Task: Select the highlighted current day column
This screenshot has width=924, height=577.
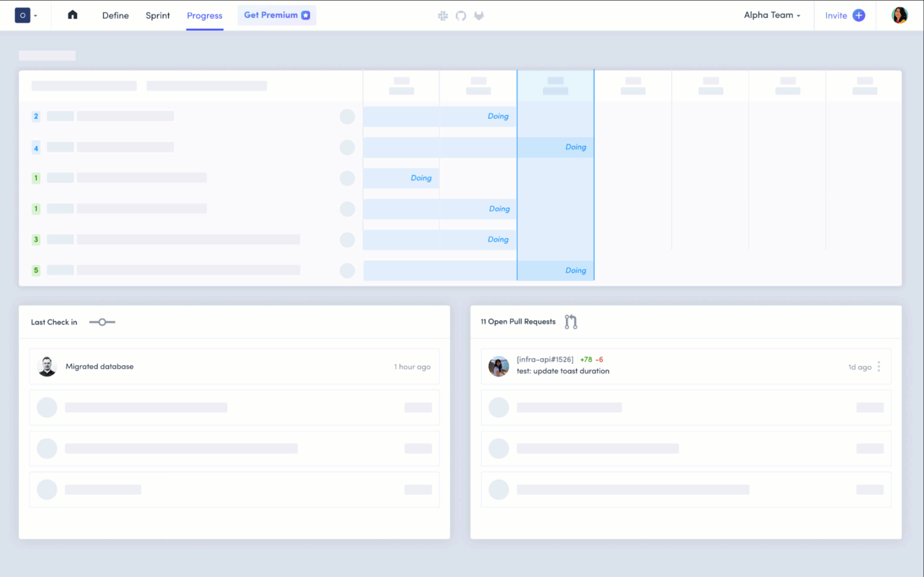Action: pos(555,176)
